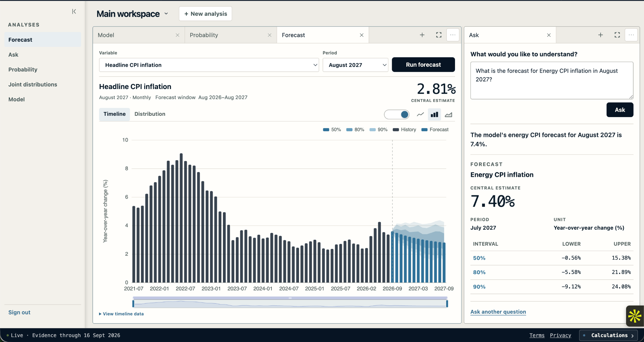This screenshot has width=644, height=342.
Task: Click the Ask button
Action: [620, 110]
